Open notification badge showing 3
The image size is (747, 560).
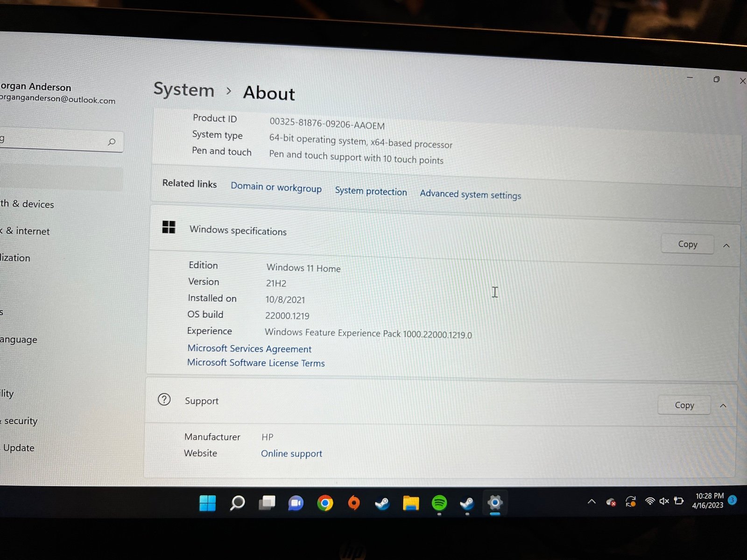[732, 500]
